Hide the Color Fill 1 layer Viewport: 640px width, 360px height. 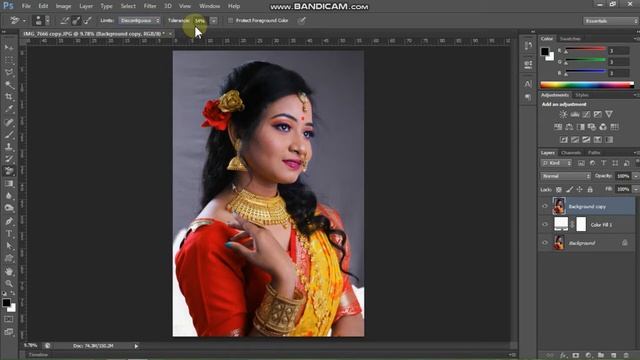pyautogui.click(x=545, y=224)
